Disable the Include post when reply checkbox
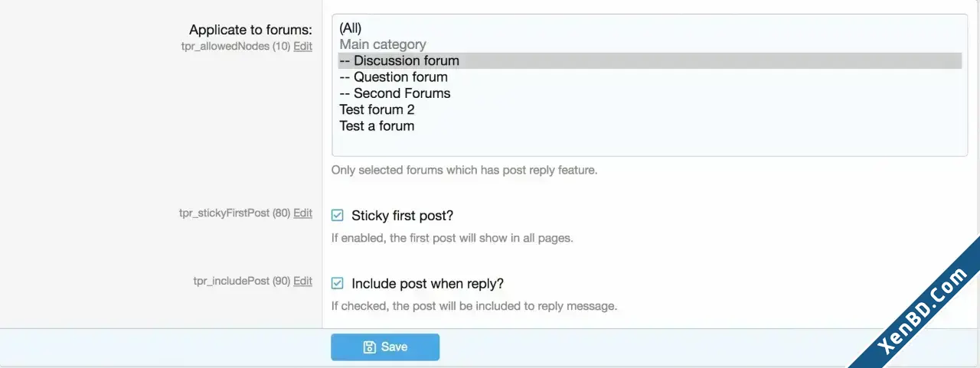The width and height of the screenshot is (980, 368). [337, 284]
